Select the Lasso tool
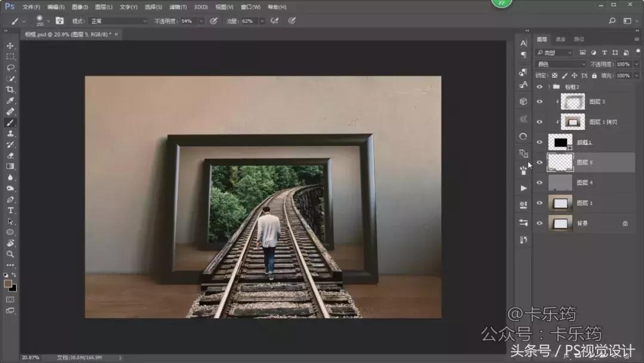Image resolution: width=644 pixels, height=363 pixels. [x=10, y=67]
